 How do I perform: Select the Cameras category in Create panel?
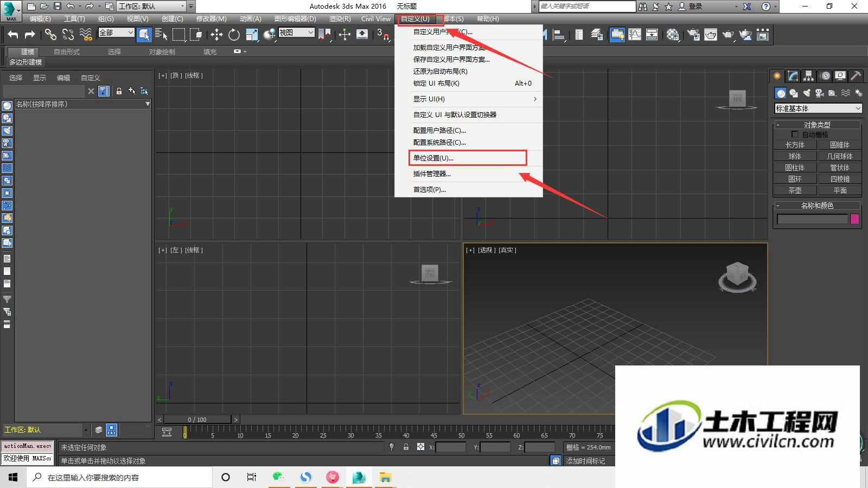pos(820,93)
